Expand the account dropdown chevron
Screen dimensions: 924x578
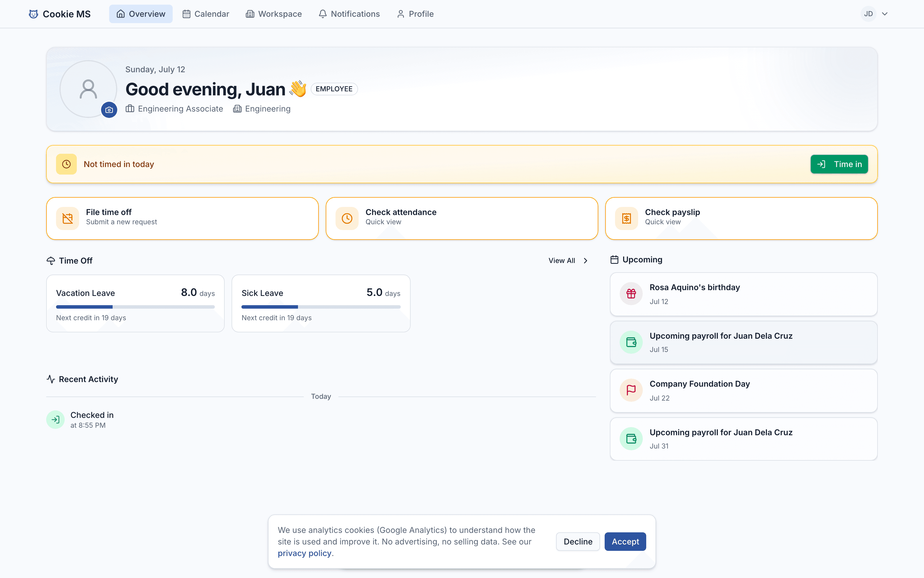pos(885,14)
